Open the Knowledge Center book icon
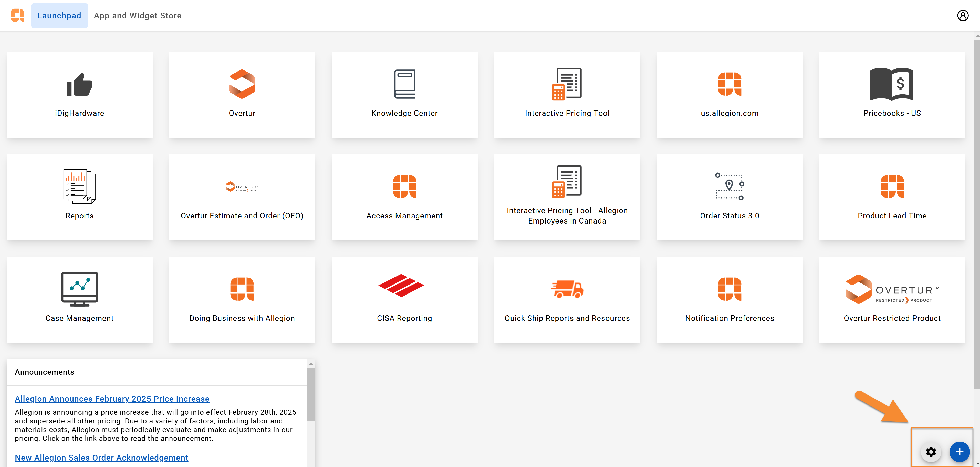Viewport: 980px width, 467px height. 404,84
